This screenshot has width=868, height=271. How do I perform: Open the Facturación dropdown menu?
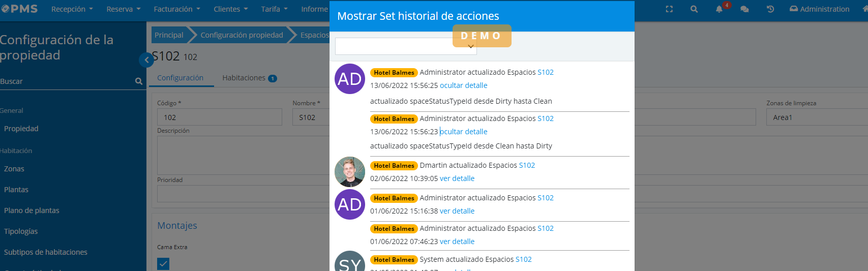tap(176, 9)
